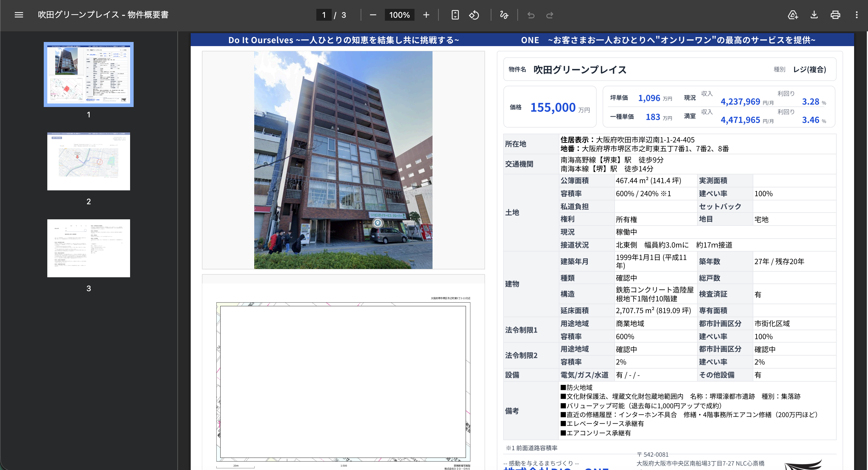Click the 坪単価 value 1,096
Viewport: 868px width, 470px height.
[x=649, y=98]
